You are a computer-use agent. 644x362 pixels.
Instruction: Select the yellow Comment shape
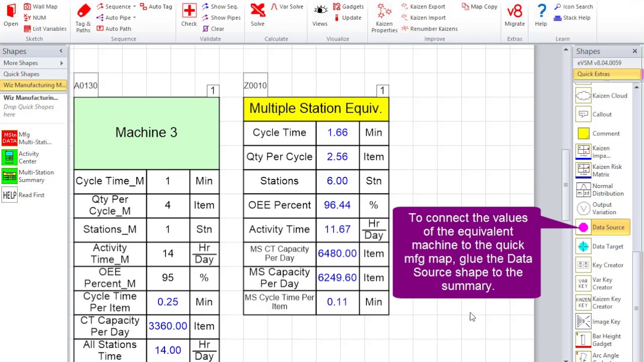point(598,134)
